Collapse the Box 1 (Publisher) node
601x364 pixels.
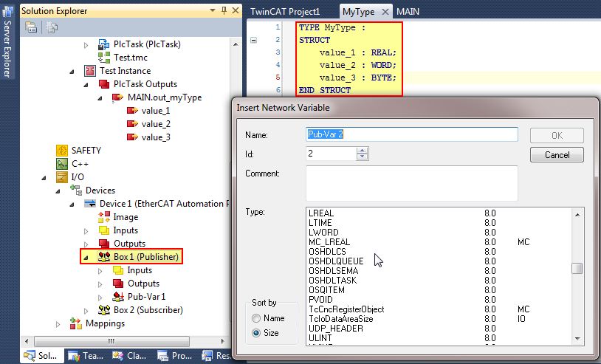tap(86, 258)
